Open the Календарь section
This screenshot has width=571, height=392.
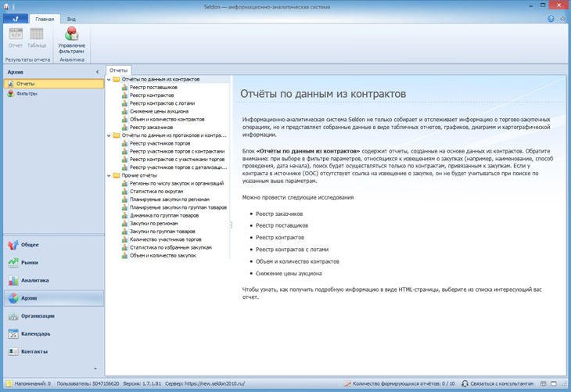(35, 334)
